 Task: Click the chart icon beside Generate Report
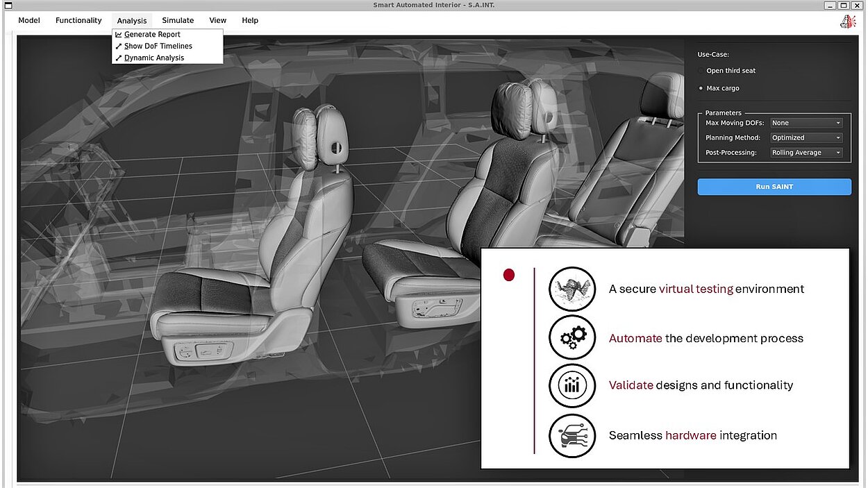pos(119,35)
